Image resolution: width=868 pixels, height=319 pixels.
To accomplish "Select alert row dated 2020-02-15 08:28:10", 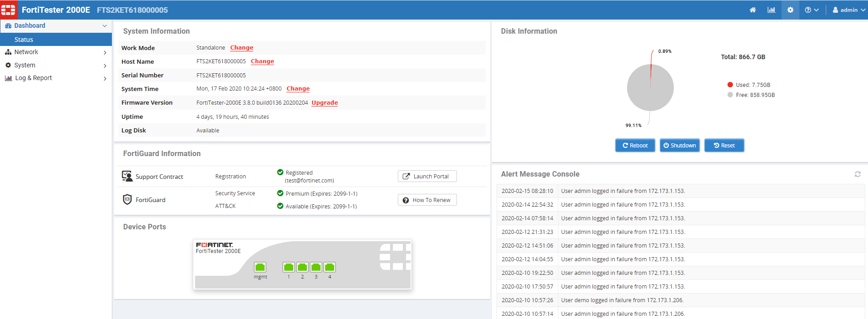I will (x=681, y=191).
